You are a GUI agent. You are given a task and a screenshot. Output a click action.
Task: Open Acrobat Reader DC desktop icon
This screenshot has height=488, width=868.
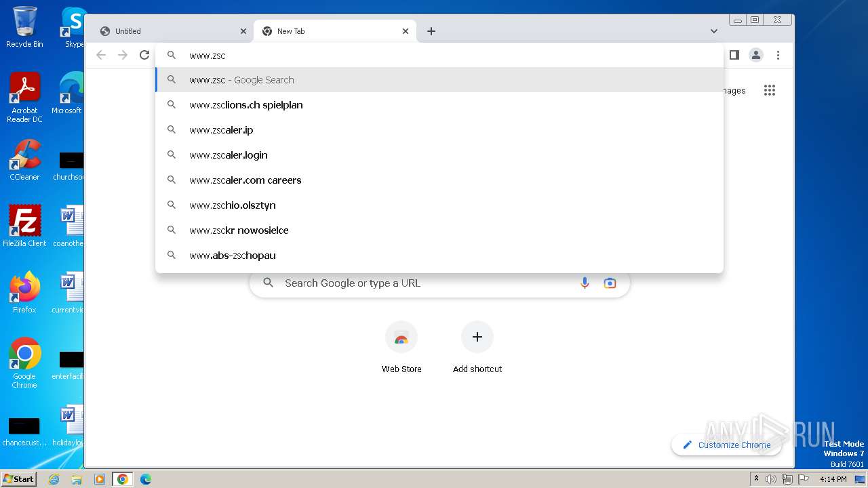pyautogui.click(x=24, y=98)
